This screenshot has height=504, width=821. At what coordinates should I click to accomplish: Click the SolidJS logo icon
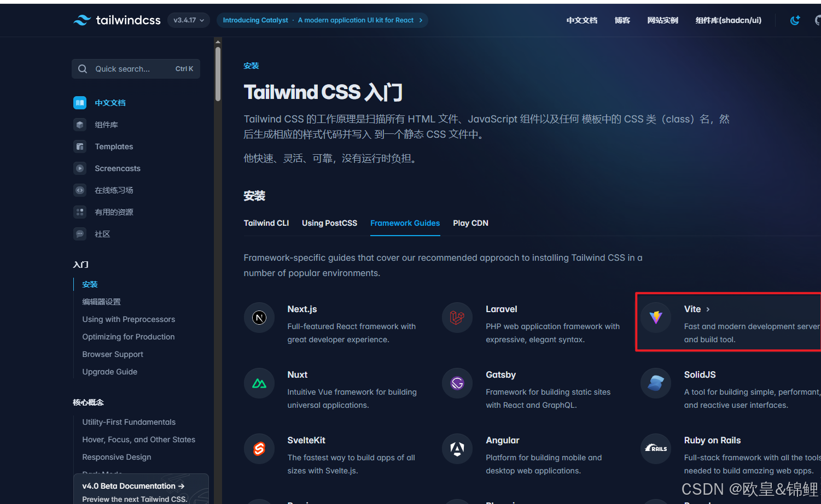656,383
